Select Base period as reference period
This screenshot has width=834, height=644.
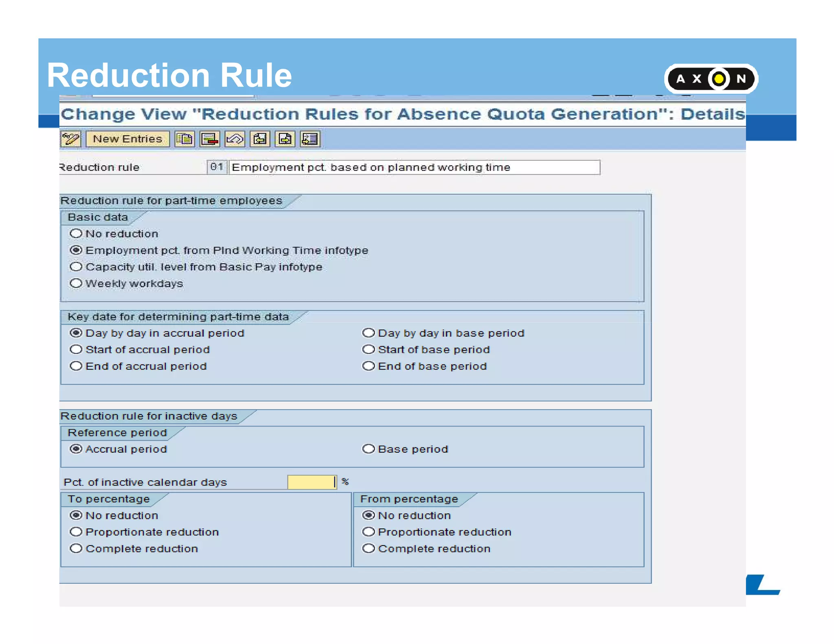368,449
